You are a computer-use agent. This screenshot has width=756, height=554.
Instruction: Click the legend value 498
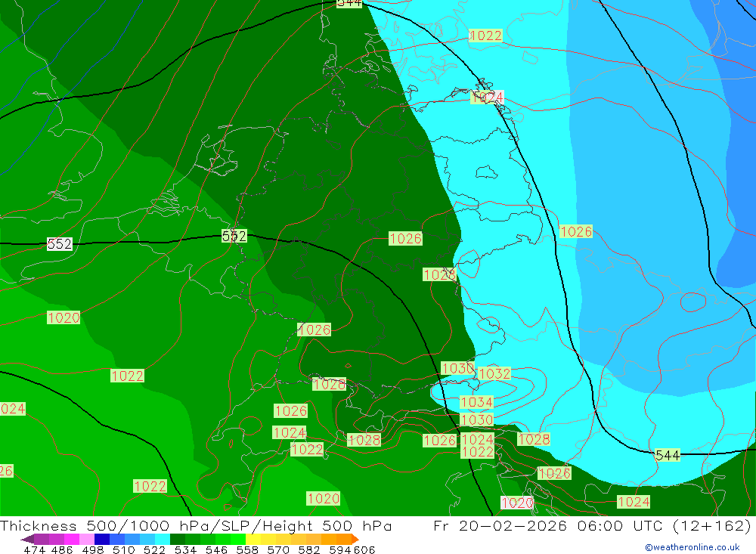click(92, 550)
